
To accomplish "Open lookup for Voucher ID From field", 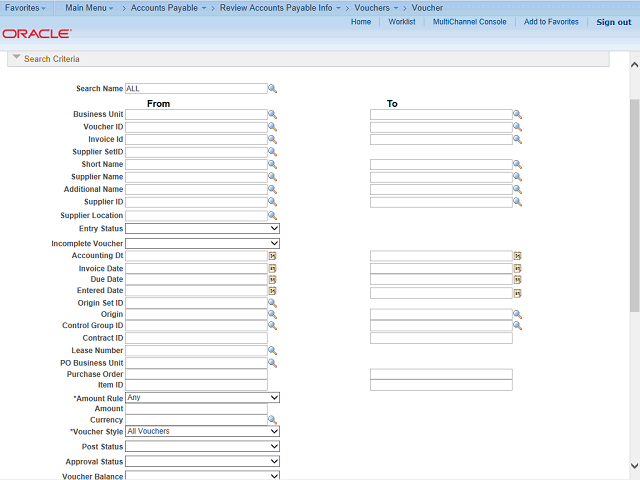I will coord(272,127).
